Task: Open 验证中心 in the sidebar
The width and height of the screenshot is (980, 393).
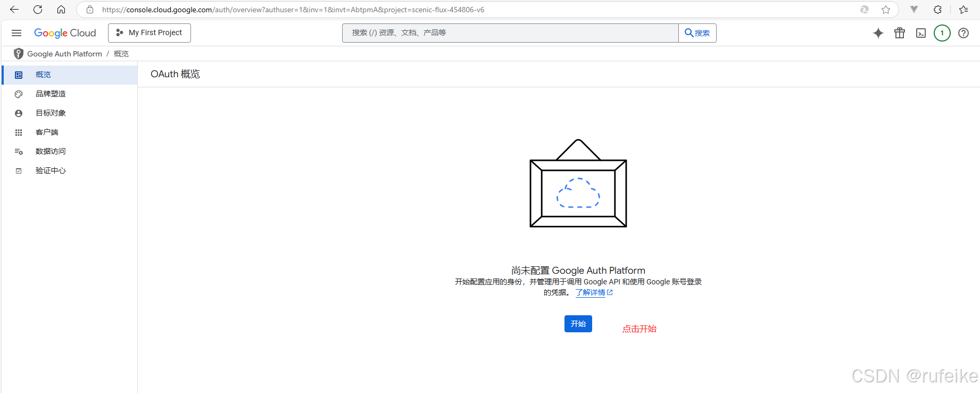Action: 70,170
